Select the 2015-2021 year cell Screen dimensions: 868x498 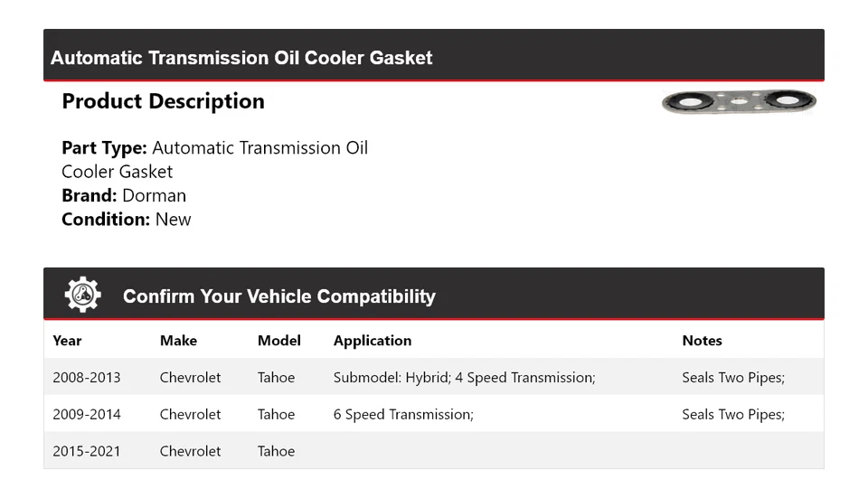86,451
